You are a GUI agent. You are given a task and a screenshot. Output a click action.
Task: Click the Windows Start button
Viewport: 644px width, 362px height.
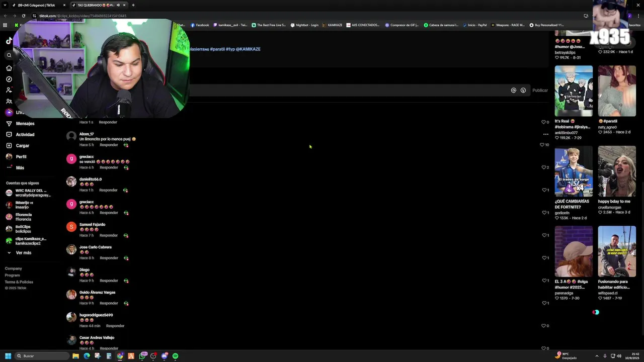(x=8, y=356)
